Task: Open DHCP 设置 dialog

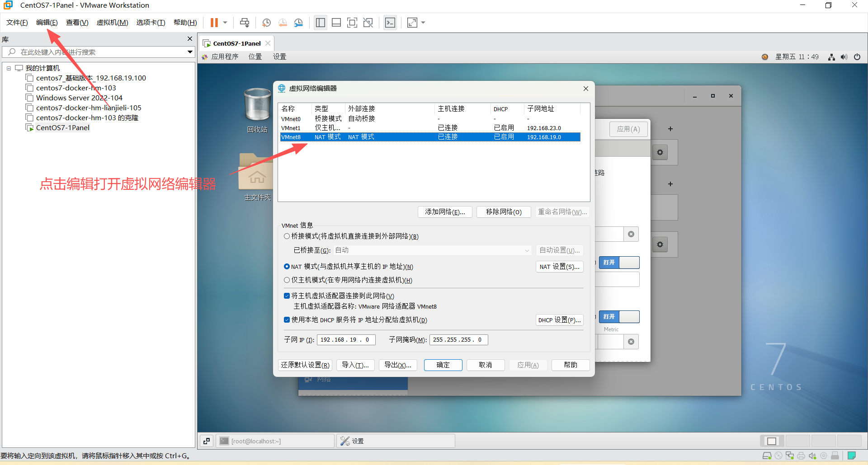Action: [x=559, y=320]
